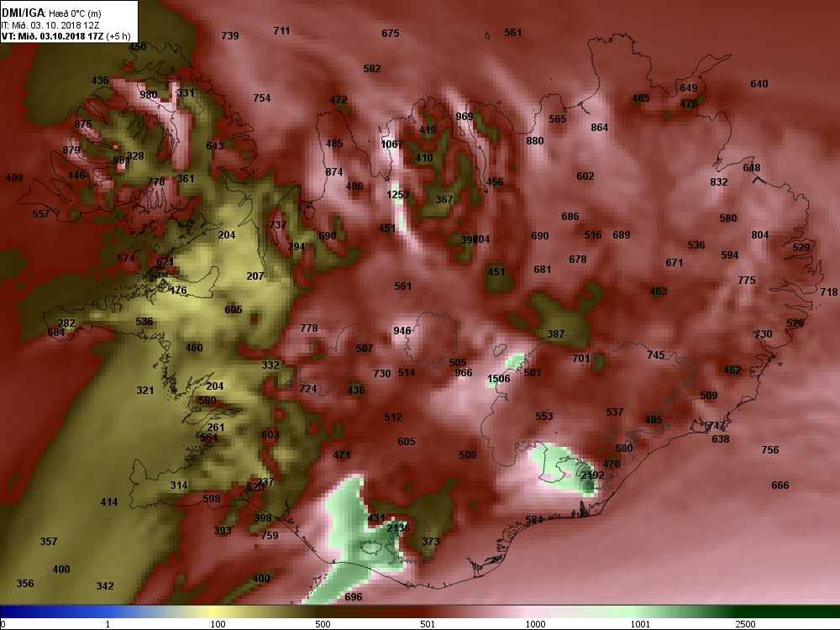Click the 880 map value
The image size is (840, 630).
pyautogui.click(x=534, y=141)
